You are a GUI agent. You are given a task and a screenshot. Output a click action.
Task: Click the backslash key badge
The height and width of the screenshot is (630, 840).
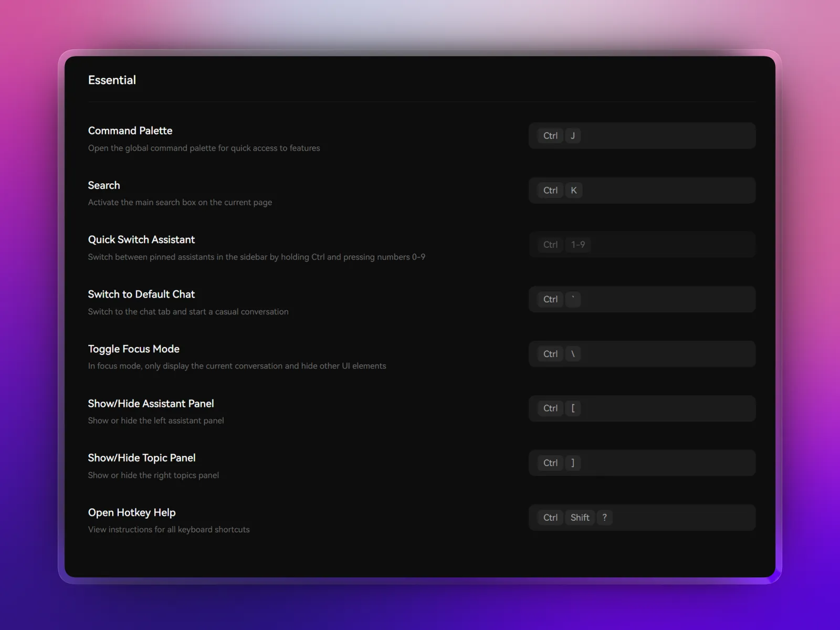(x=573, y=354)
